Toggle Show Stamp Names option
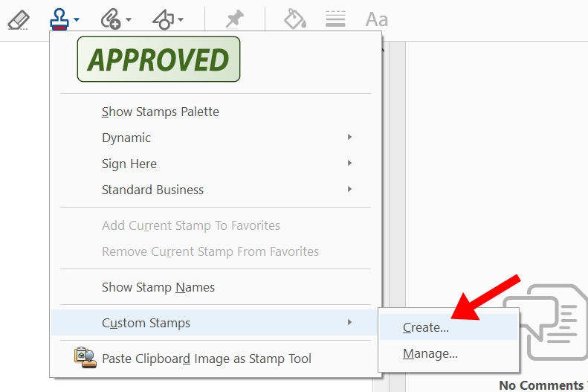 [x=158, y=287]
